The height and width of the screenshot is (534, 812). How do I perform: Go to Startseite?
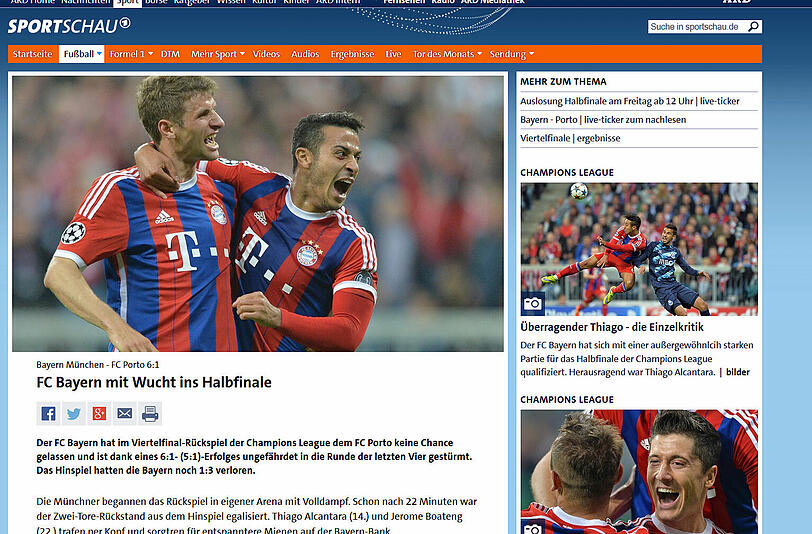[33, 54]
